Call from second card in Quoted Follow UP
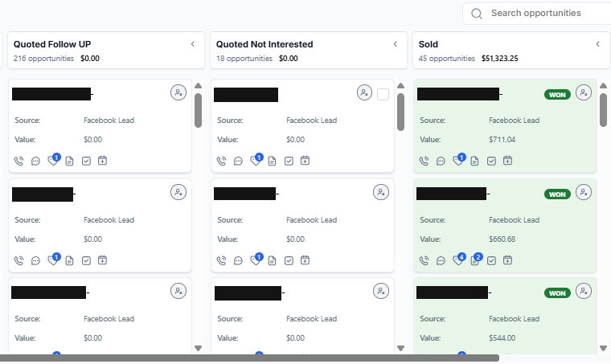The image size is (611, 364). pos(18,260)
